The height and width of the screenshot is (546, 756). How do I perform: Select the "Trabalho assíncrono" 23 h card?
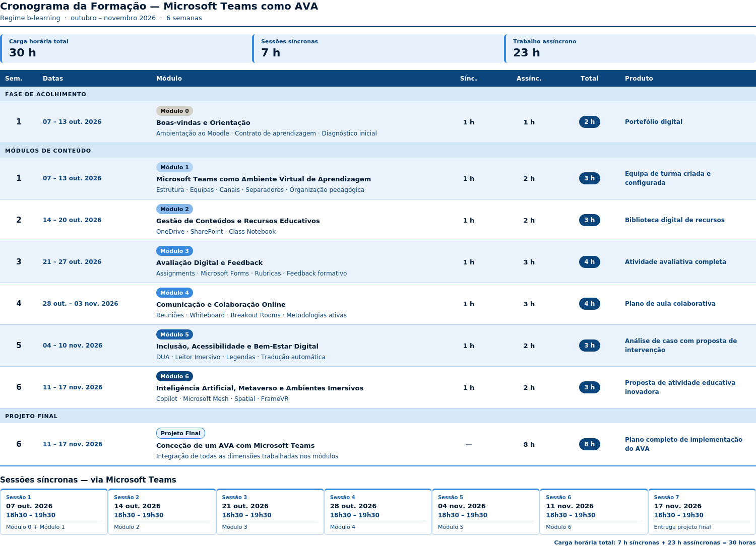(630, 48)
